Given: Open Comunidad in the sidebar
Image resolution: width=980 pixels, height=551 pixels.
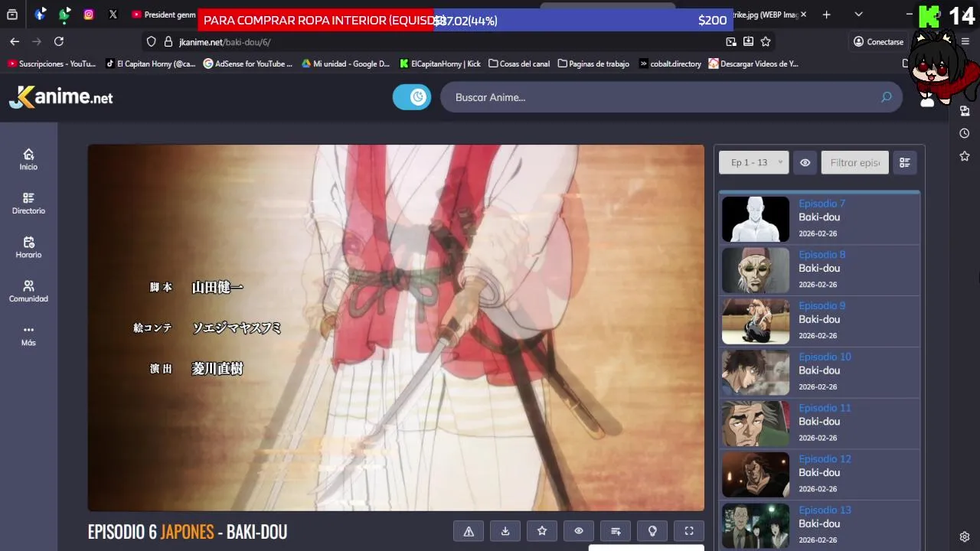Looking at the screenshot, I should point(28,291).
